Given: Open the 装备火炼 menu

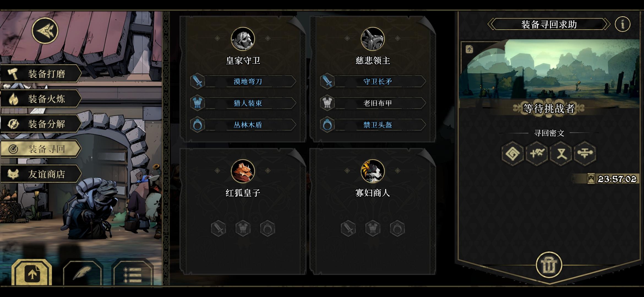Looking at the screenshot, I should [x=41, y=99].
